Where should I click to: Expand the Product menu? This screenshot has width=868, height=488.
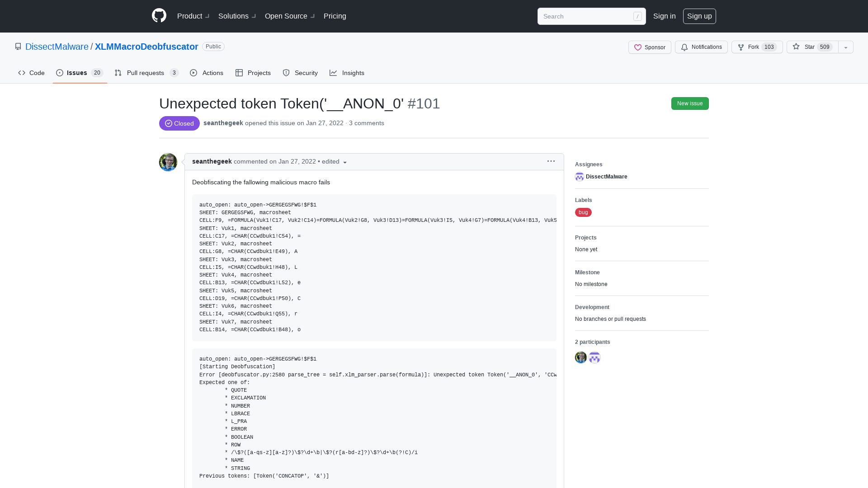point(193,16)
